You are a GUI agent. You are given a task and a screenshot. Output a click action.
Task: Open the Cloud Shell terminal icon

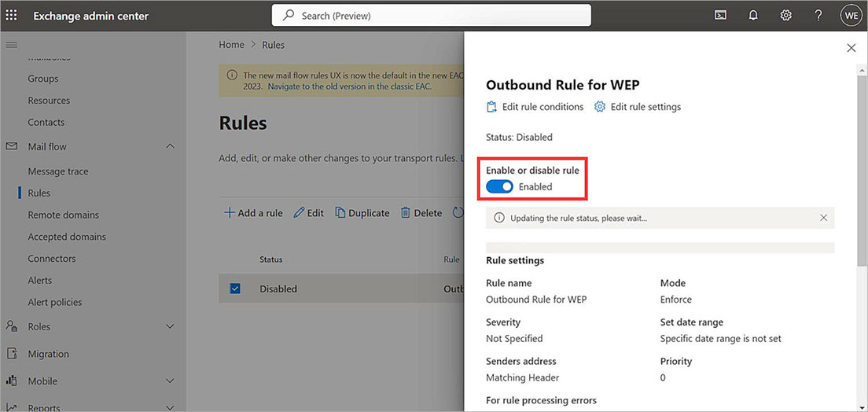[x=720, y=16]
